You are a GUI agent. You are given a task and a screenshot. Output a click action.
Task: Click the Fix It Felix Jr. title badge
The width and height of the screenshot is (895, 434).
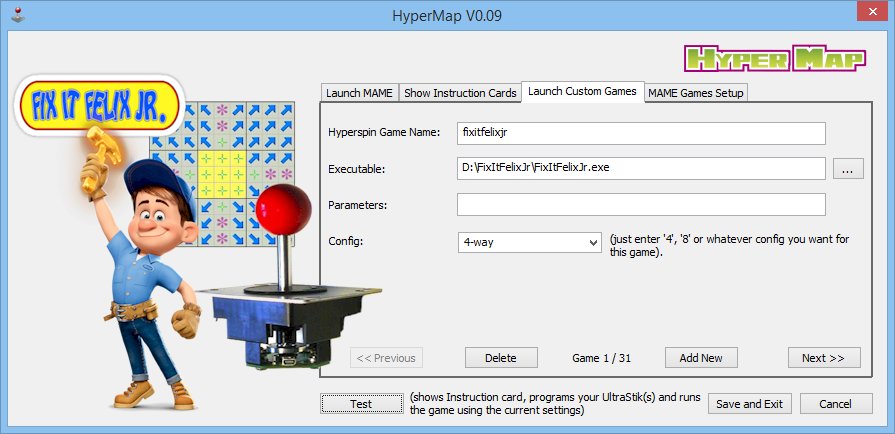pyautogui.click(x=100, y=106)
